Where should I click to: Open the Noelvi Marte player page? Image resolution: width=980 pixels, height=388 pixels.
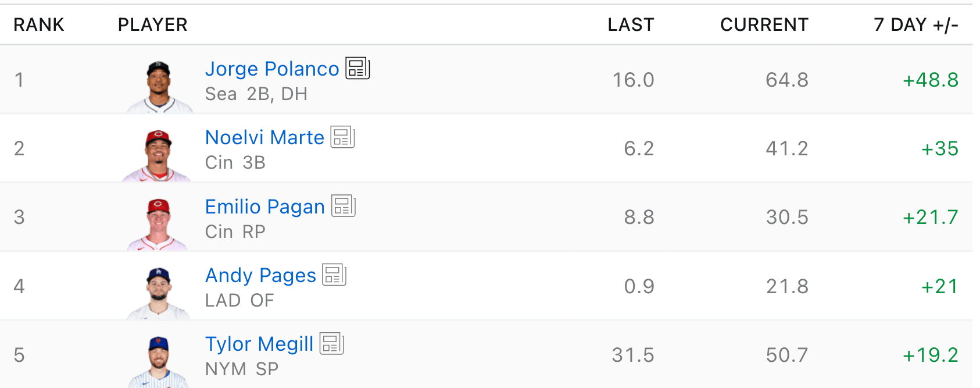tap(264, 137)
